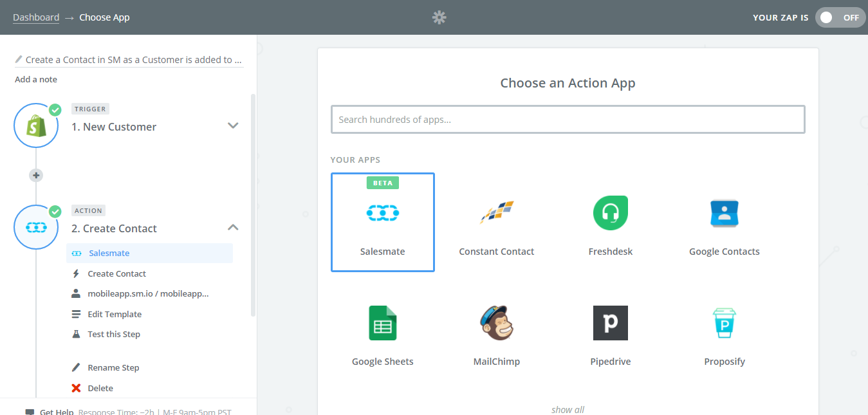This screenshot has height=415, width=868.
Task: Click the lightning bolt Create Contact icon
Action: 76,273
